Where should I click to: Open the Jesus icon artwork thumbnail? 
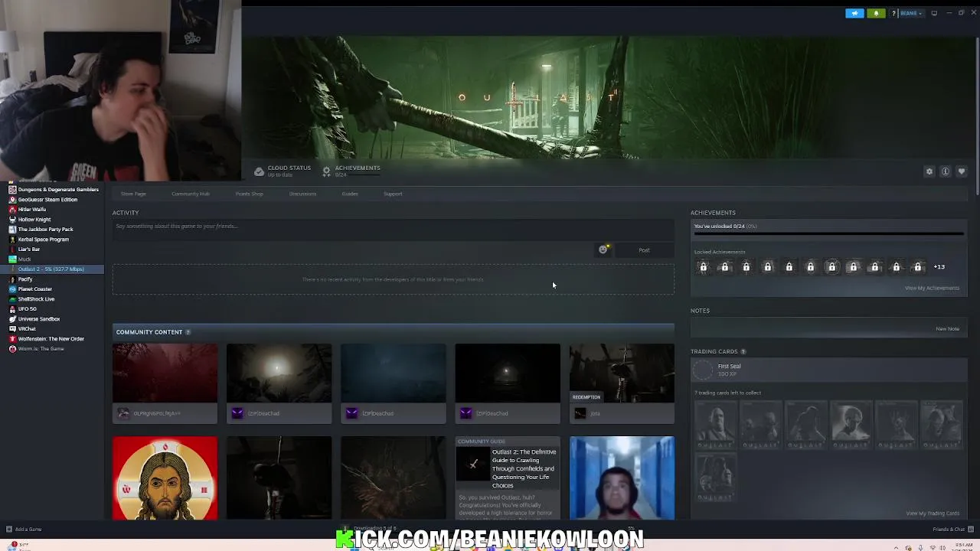point(165,478)
